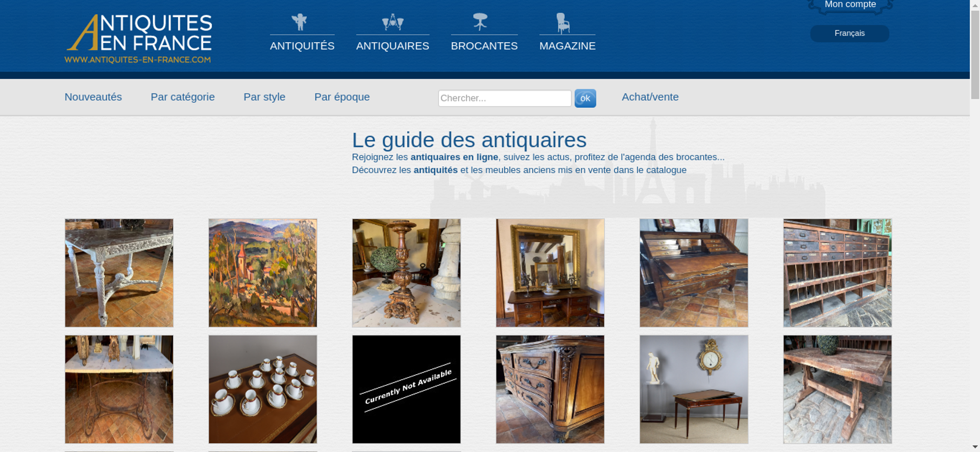Image resolution: width=980 pixels, height=452 pixels.
Task: Click the vertical scrollbar down arrow
Action: point(975,447)
